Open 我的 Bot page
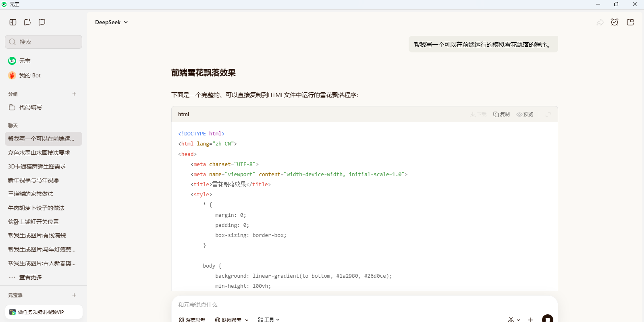This screenshot has width=644, height=322. coord(30,75)
